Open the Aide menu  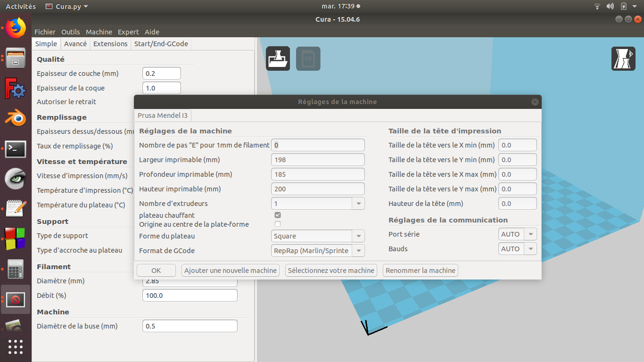click(152, 32)
